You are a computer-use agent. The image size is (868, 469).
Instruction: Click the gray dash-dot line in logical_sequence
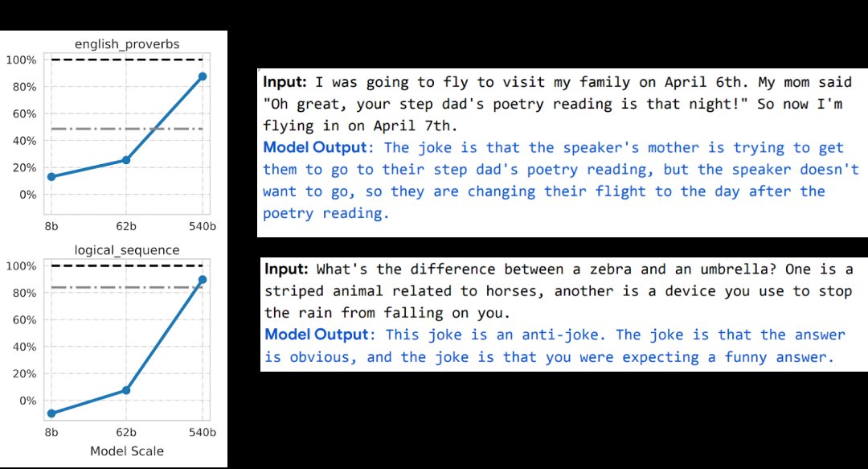[x=127, y=288]
